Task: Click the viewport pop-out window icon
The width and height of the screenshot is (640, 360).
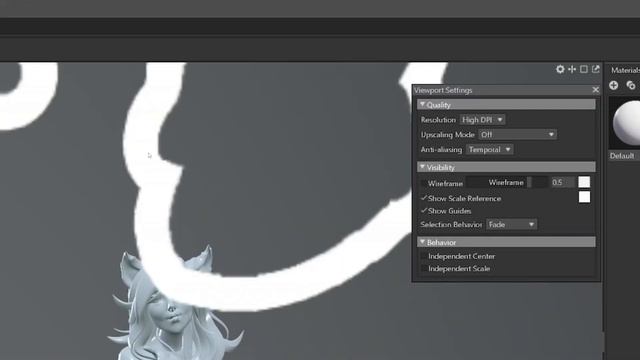Action: [x=596, y=69]
